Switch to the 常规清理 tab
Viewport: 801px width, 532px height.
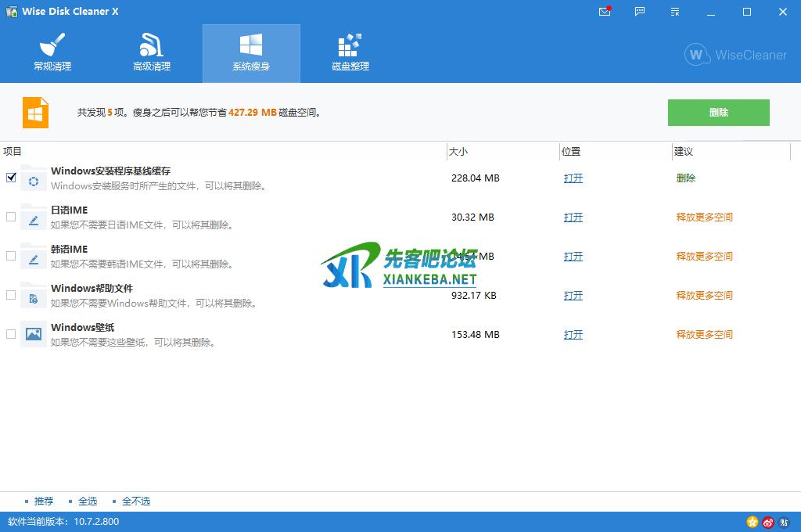pos(52,53)
